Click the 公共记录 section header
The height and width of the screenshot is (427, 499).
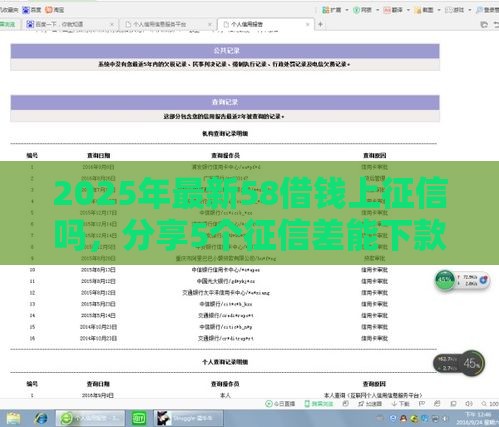[x=225, y=51]
